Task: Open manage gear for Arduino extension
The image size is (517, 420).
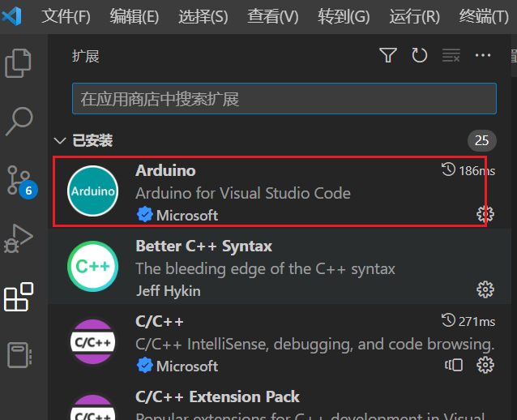Action: click(x=485, y=214)
